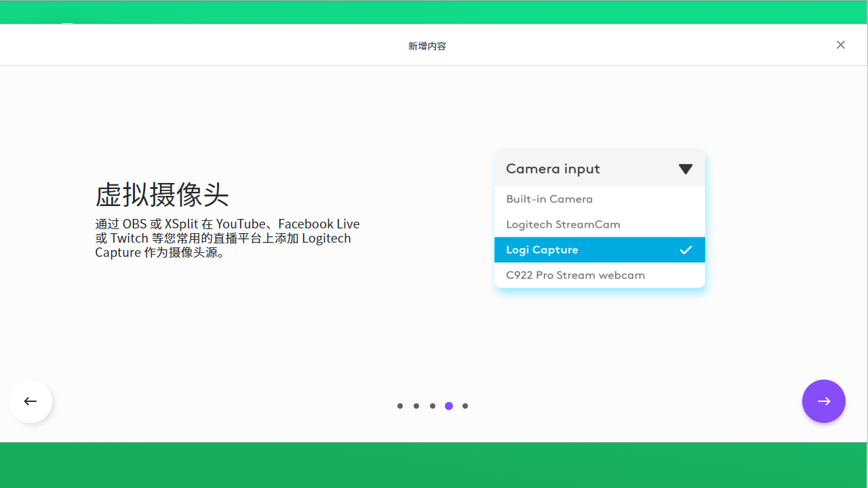Dismiss the tour with the X icon
The width and height of the screenshot is (868, 488).
(840, 45)
